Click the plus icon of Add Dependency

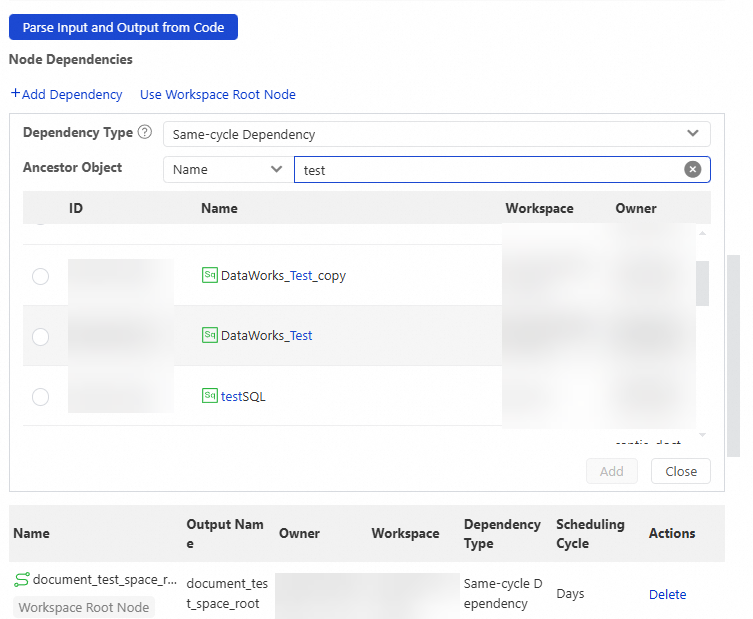15,93
